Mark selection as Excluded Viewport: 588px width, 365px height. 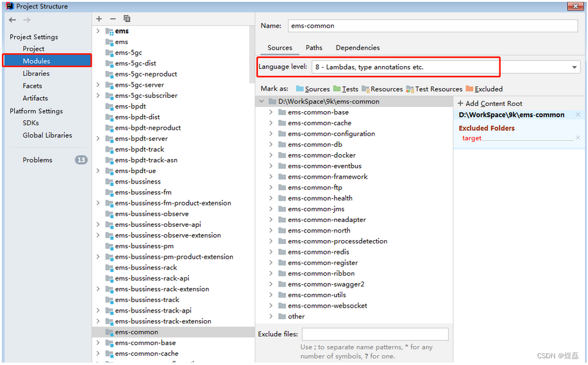tap(488, 89)
